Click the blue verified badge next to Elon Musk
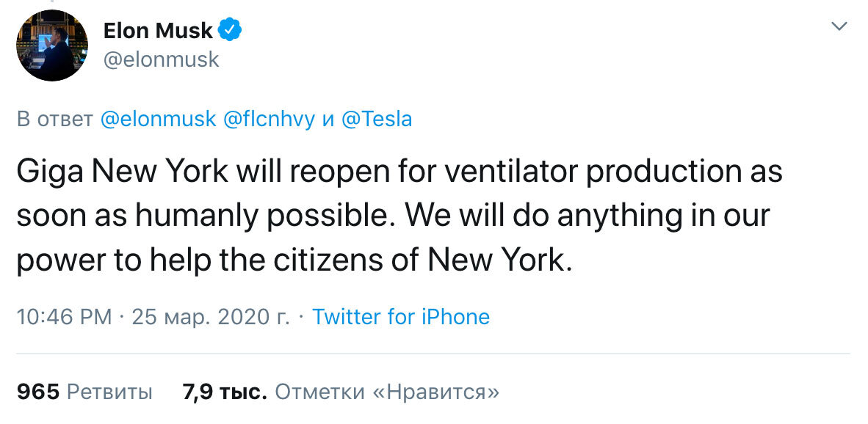868x424 pixels. click(x=230, y=28)
